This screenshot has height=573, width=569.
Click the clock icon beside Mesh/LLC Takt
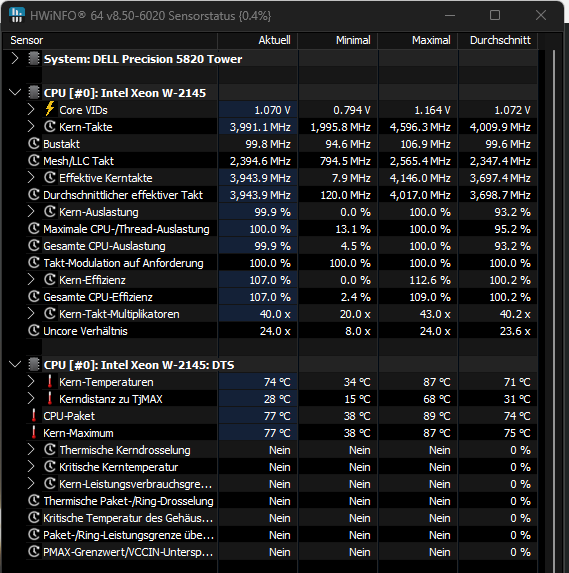(34, 160)
